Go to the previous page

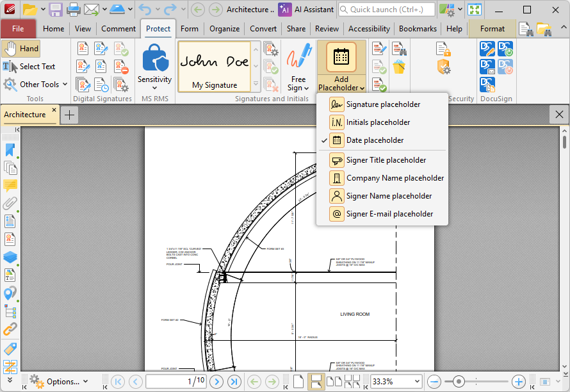pos(136,382)
